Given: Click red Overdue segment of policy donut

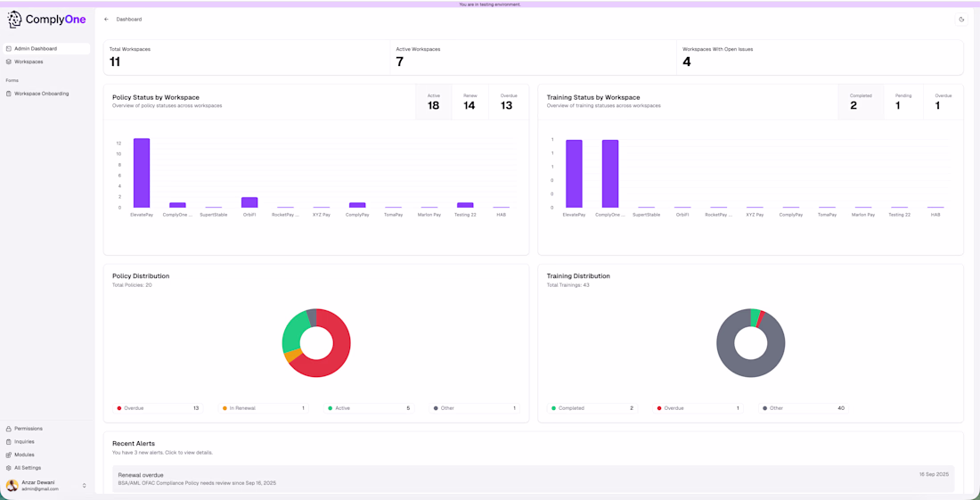Looking at the screenshot, I should [339, 350].
